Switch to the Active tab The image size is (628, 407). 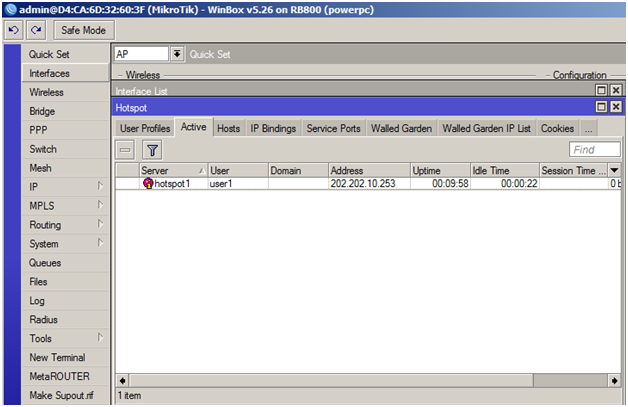coord(194,127)
